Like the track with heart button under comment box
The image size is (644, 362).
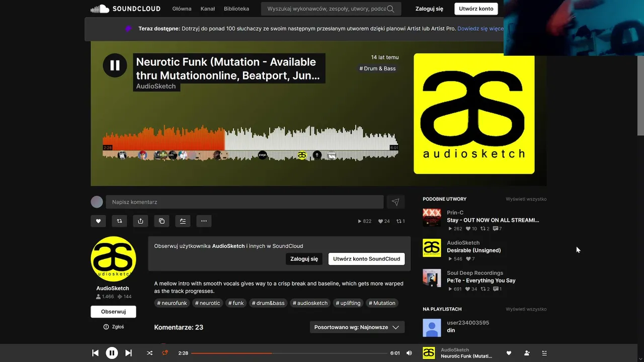tap(98, 221)
